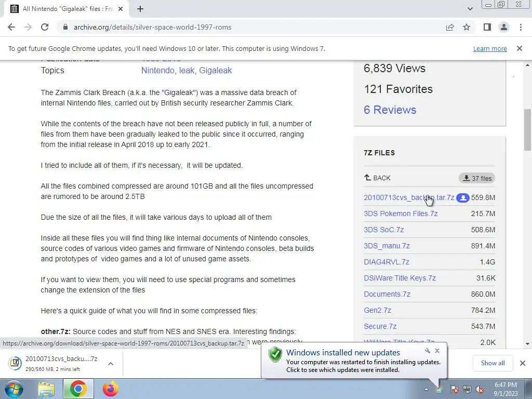Open the leak topic link
This screenshot has width=532, height=399.
(x=187, y=70)
